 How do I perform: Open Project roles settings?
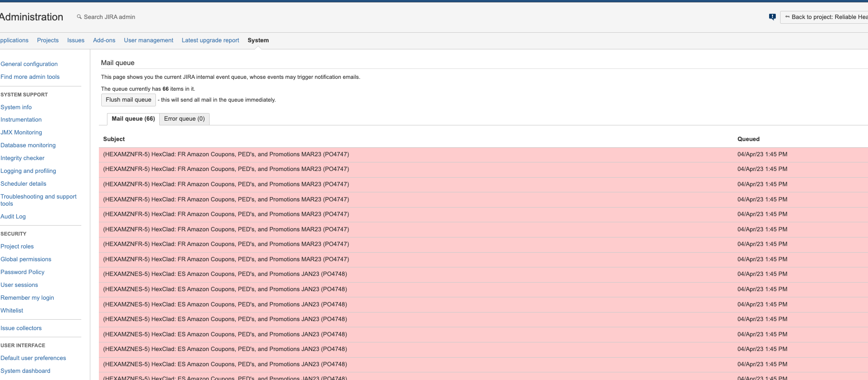(x=17, y=247)
